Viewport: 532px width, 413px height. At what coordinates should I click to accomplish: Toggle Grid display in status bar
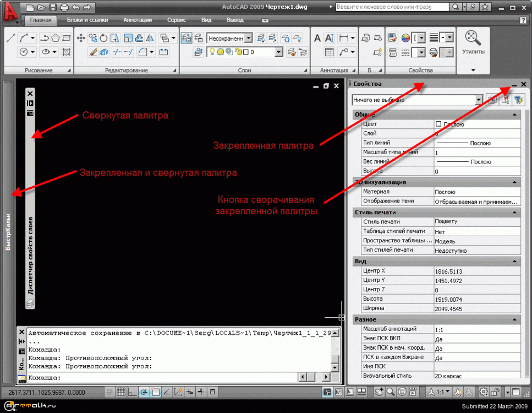121,392
